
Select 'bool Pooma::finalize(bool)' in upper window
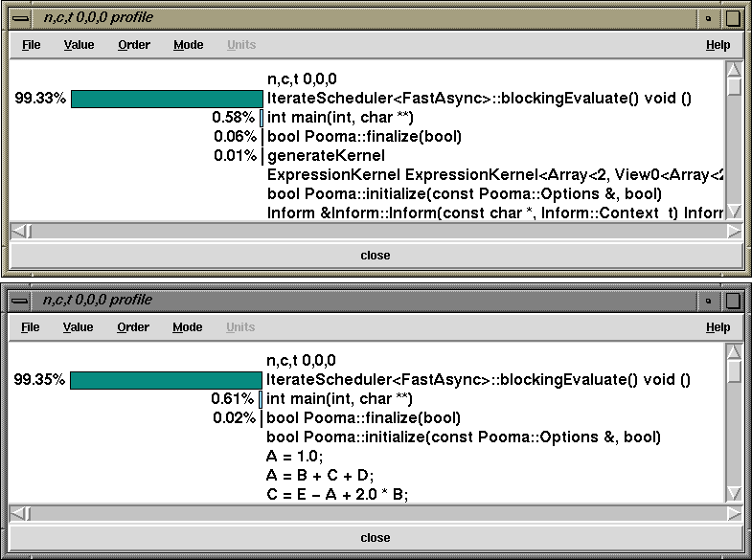[x=364, y=137]
